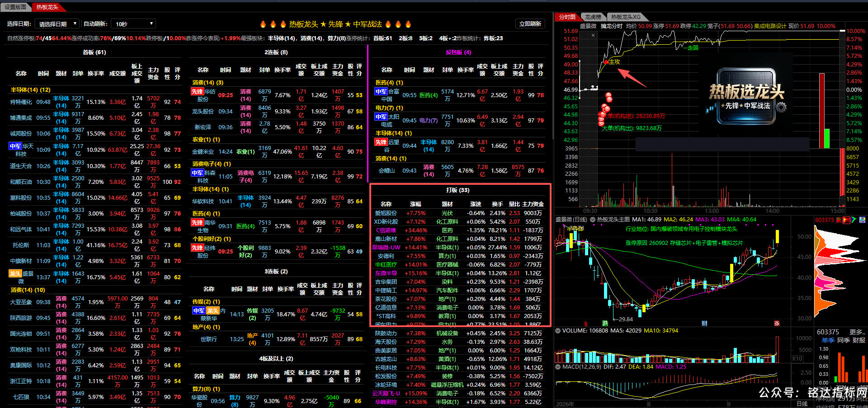The image size is (868, 408).
Task: Click the X10 scale button on the volume panel
Action: [797, 358]
